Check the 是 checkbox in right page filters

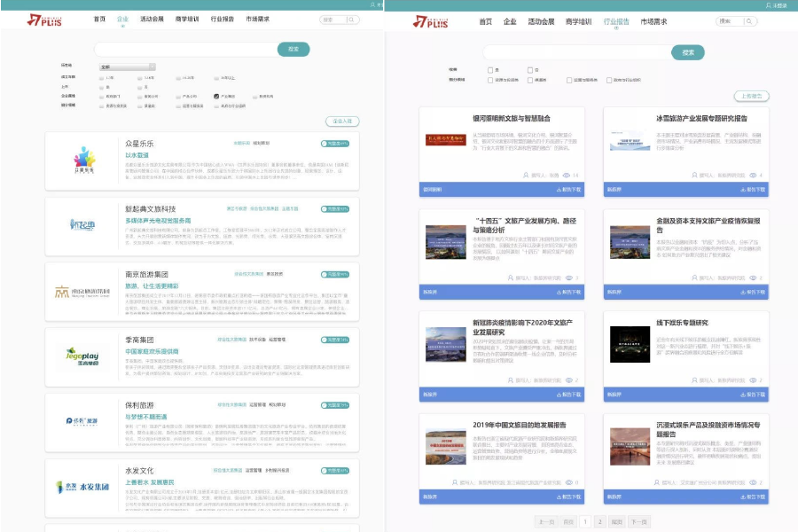pos(490,70)
